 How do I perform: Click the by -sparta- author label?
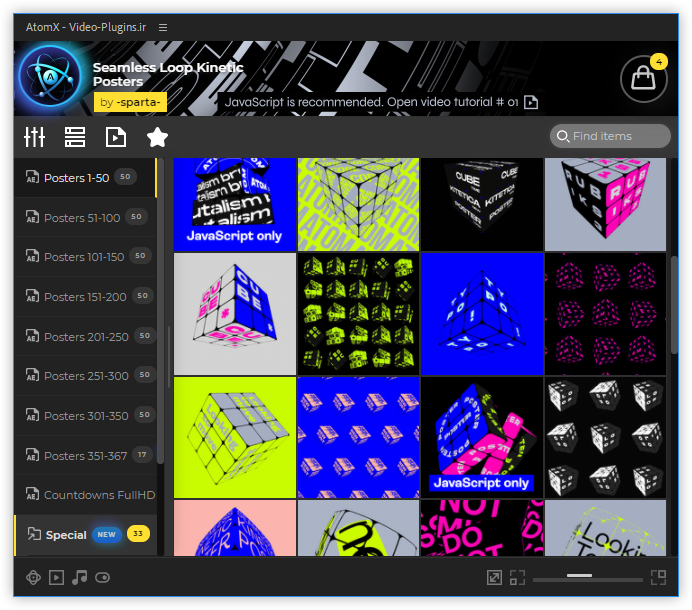tap(130, 102)
